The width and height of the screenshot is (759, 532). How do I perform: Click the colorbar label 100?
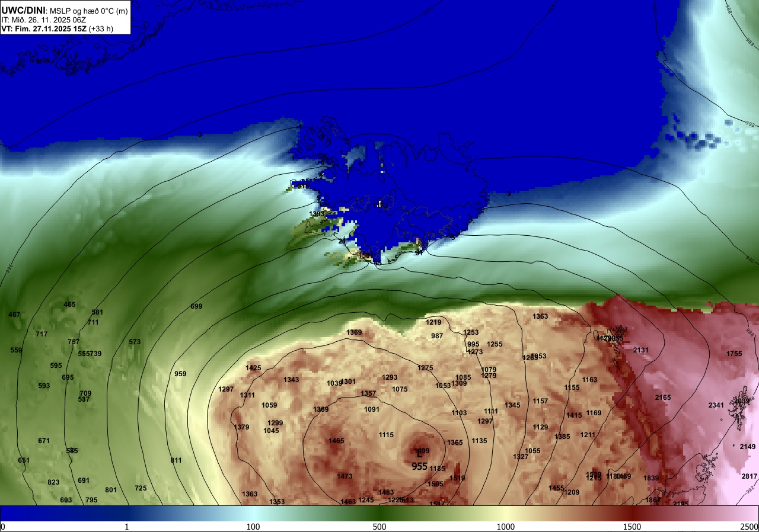pyautogui.click(x=253, y=527)
